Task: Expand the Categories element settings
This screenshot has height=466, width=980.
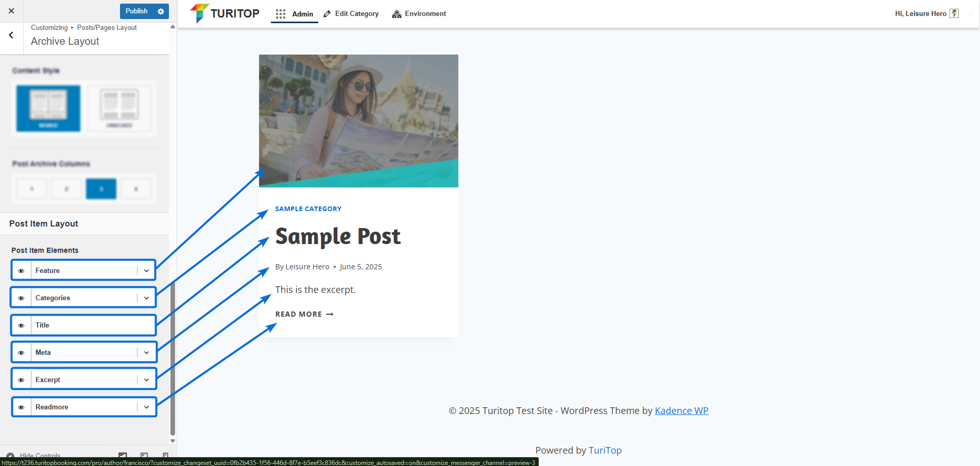Action: point(147,298)
